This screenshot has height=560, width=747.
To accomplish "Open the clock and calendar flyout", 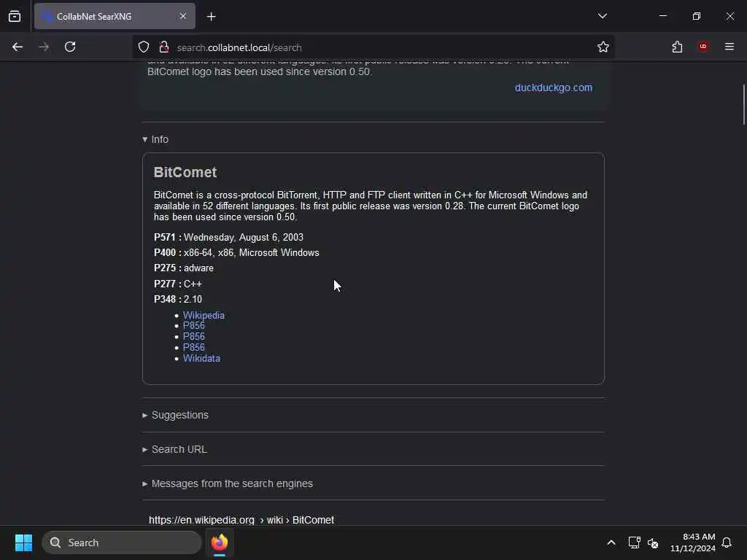I will click(693, 542).
